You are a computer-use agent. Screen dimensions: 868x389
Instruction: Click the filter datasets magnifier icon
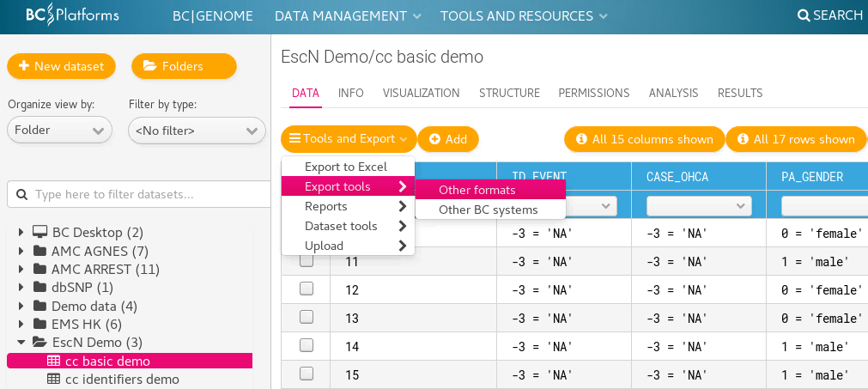(x=22, y=195)
